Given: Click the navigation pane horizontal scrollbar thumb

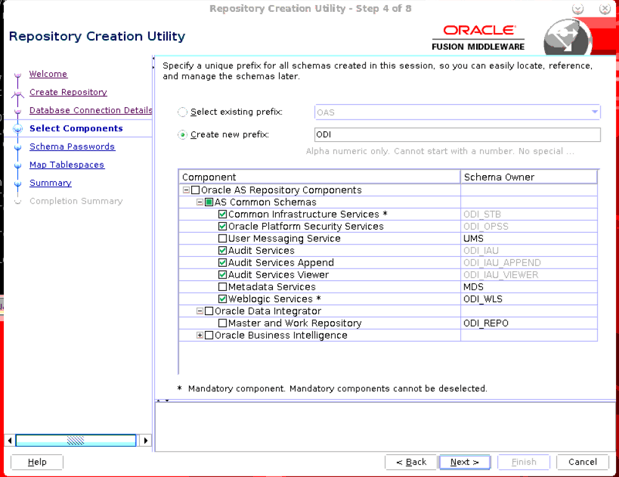Looking at the screenshot, I should click(x=75, y=440).
